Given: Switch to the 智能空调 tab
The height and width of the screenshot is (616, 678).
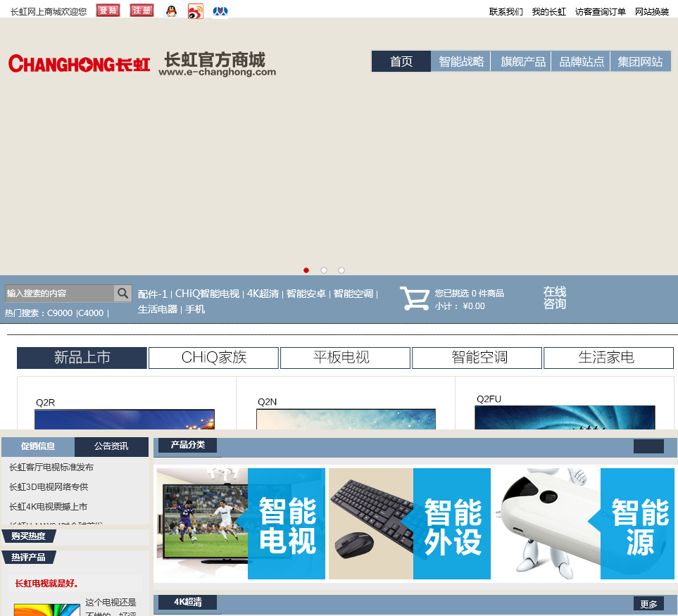Looking at the screenshot, I should click(477, 358).
